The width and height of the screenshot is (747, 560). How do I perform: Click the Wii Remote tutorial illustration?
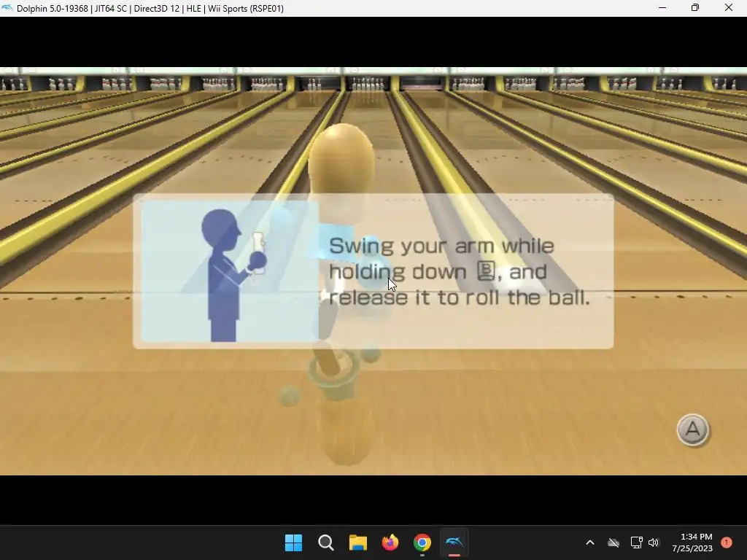click(x=230, y=271)
